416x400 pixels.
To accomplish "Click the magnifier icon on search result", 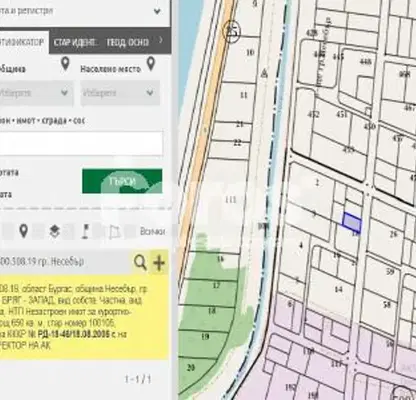I will point(140,262).
